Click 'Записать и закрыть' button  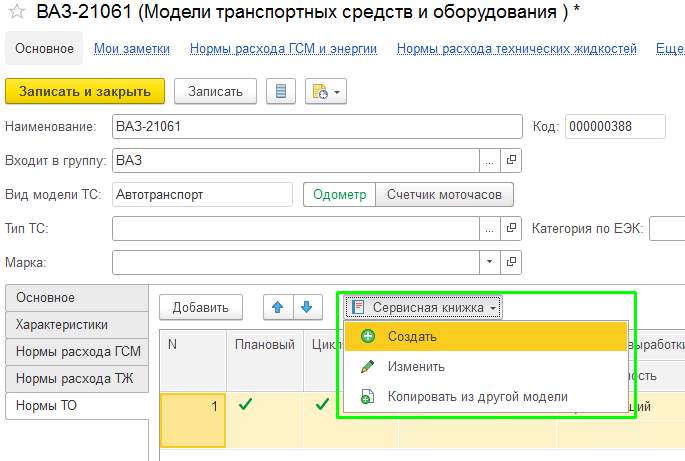pyautogui.click(x=85, y=91)
